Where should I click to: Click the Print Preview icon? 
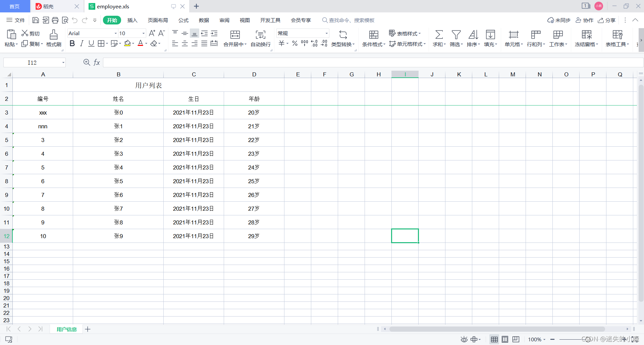click(x=65, y=20)
